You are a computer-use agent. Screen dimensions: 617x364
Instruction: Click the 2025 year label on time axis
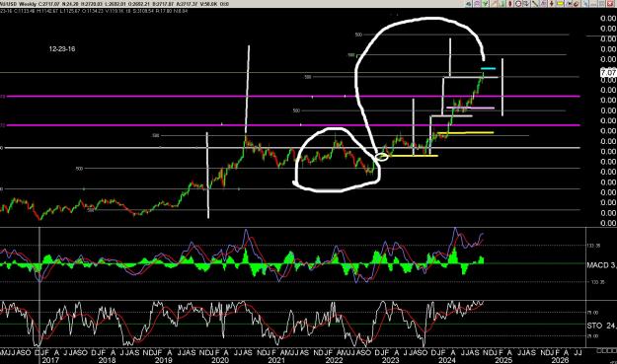click(x=503, y=360)
